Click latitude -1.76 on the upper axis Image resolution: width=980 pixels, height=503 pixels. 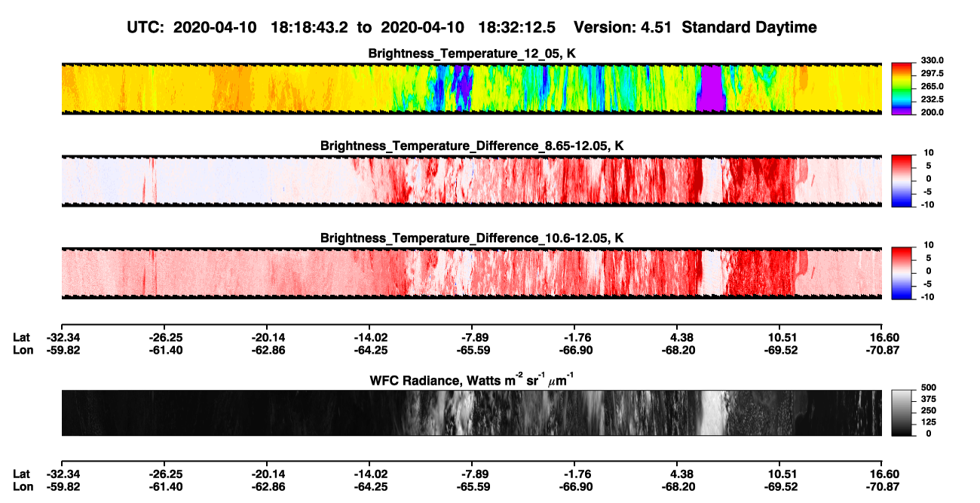pos(574,338)
